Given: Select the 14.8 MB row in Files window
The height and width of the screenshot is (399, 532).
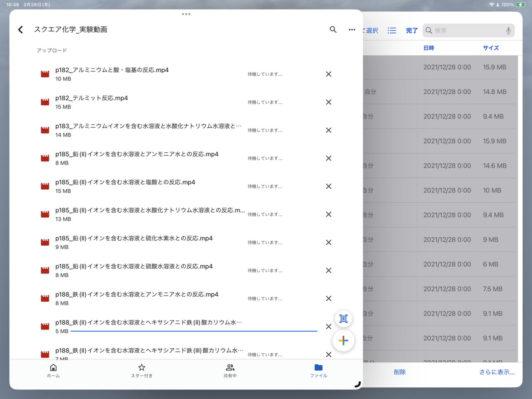Looking at the screenshot, I should coord(439,92).
